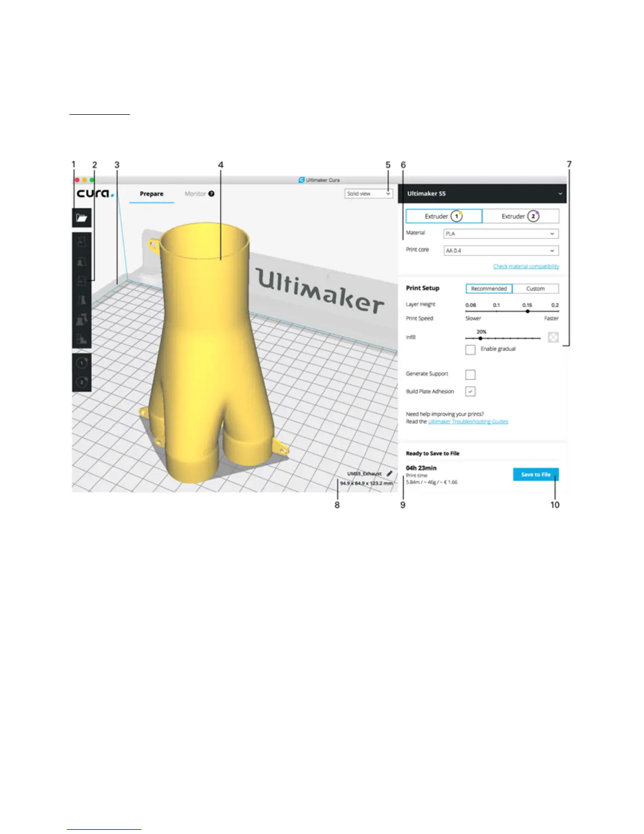Viewport: 644px width, 834px height.
Task: Click the 5.84m material usage text
Action: 431,482
